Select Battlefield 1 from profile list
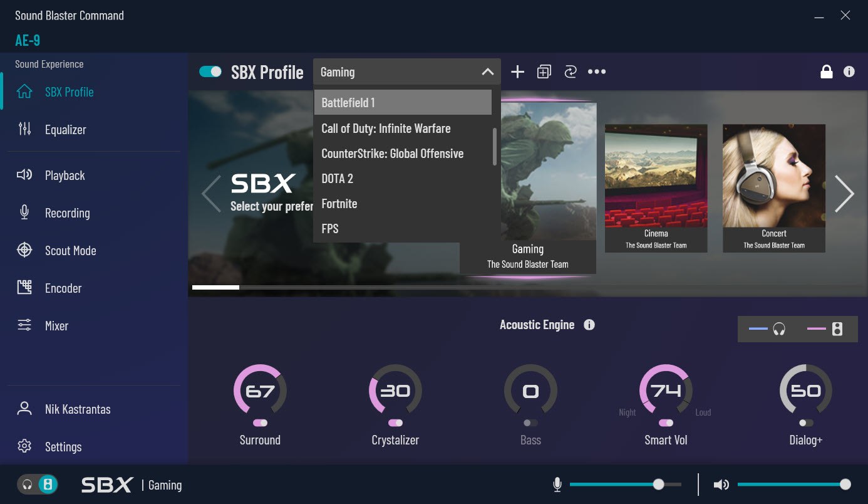The image size is (868, 504). click(x=403, y=102)
